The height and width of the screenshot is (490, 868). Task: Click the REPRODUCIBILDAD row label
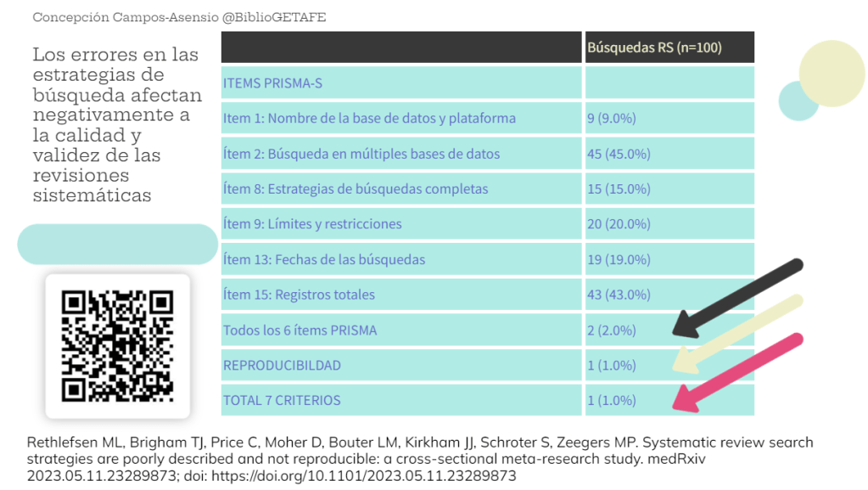282,365
